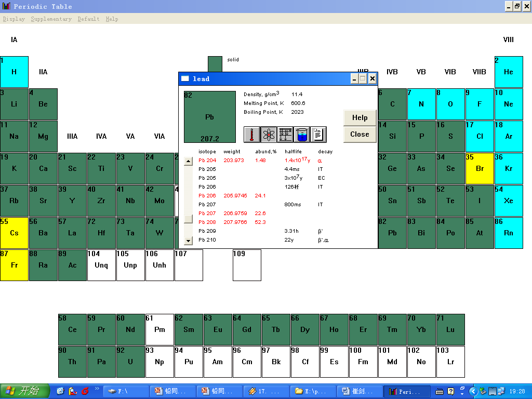Open the Default menu
Screen dimensions: 532x399
click(88, 19)
